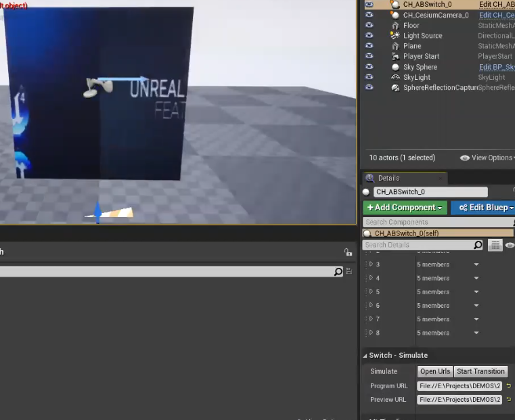Focus the Search Details field

tap(422, 245)
